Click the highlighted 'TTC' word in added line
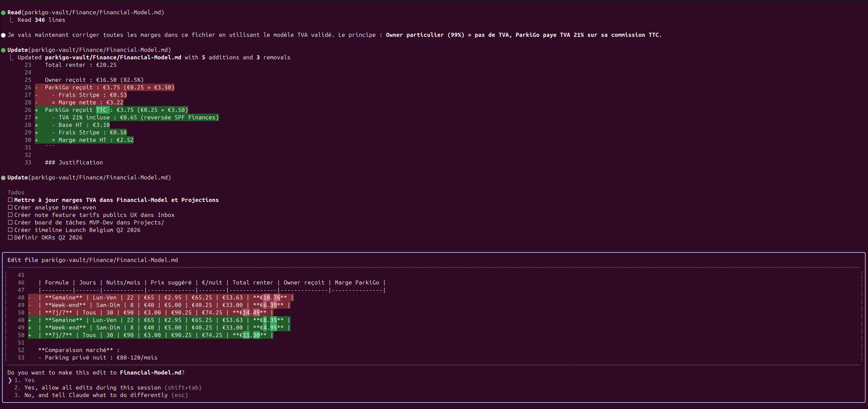Image resolution: width=868 pixels, height=409 pixels. click(x=102, y=110)
